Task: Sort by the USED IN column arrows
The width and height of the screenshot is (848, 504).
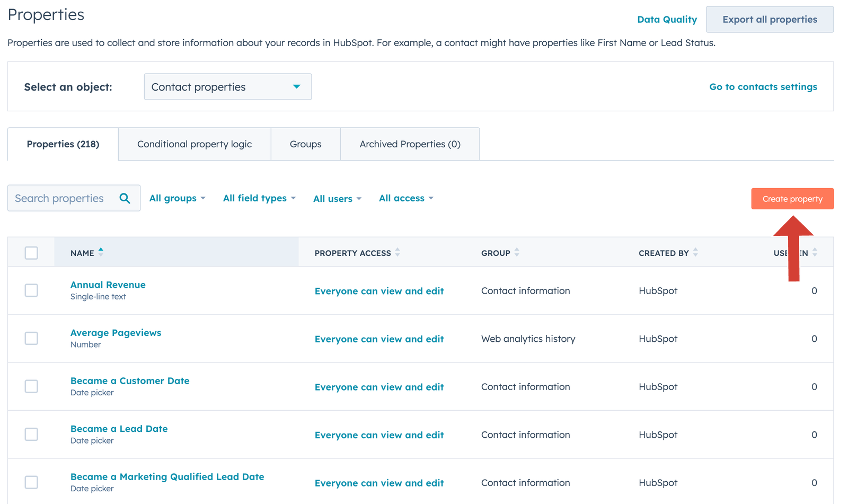Action: (x=815, y=253)
